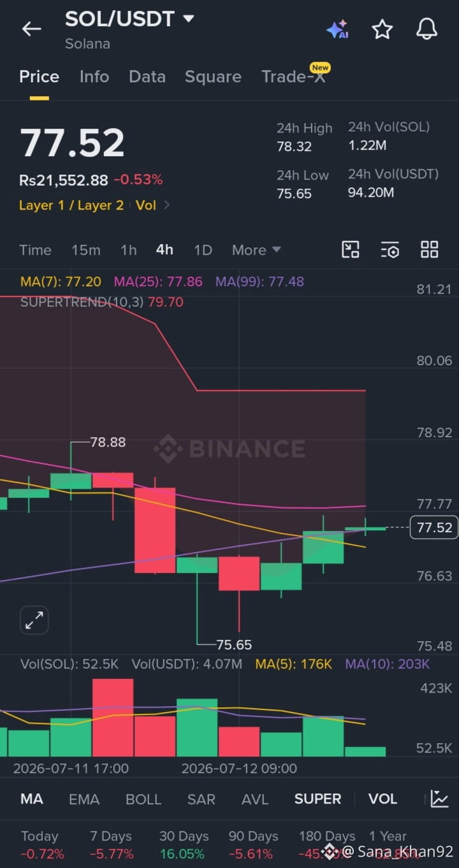Toggle the MA indicator
This screenshot has height=868, width=459.
pos(32,799)
